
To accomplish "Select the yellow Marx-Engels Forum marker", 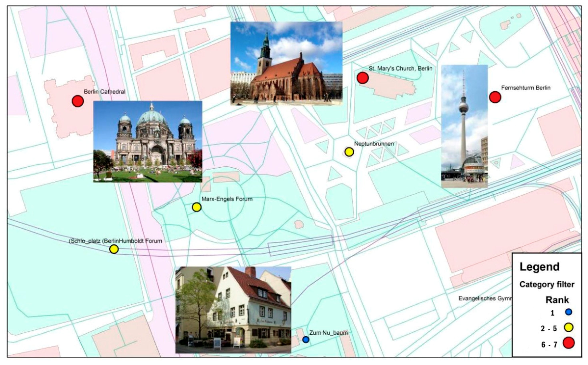I will [197, 207].
